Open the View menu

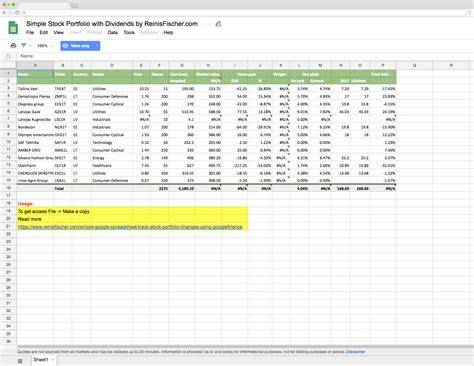click(x=58, y=33)
